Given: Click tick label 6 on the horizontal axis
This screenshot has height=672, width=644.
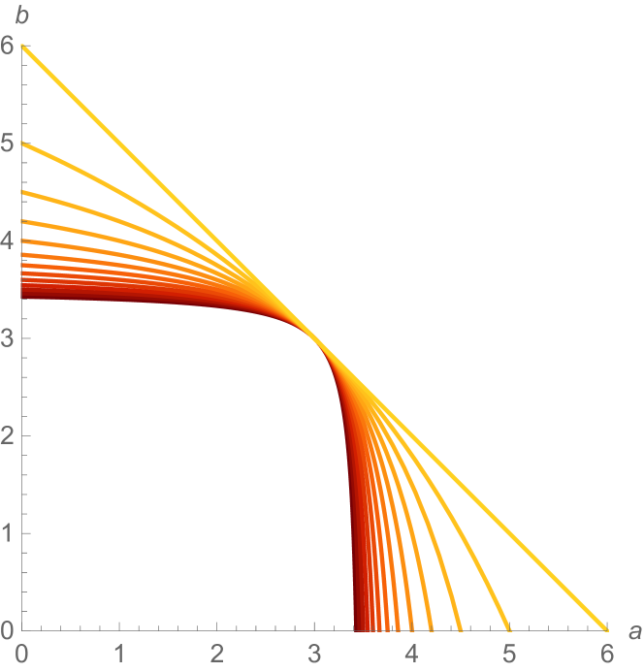Looking at the screenshot, I should point(606,652).
